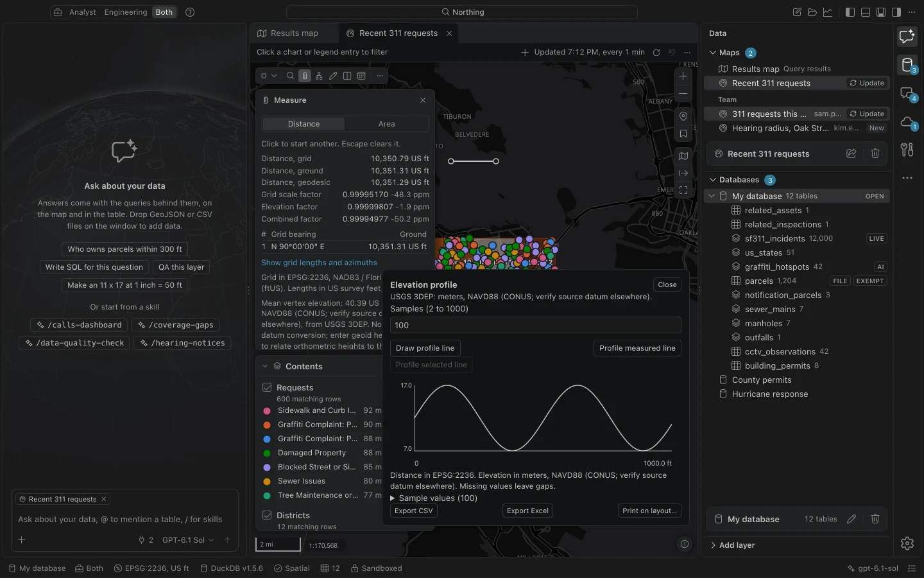Delete My database using the trash icon
Screen dimensions: 924x578
click(x=875, y=519)
